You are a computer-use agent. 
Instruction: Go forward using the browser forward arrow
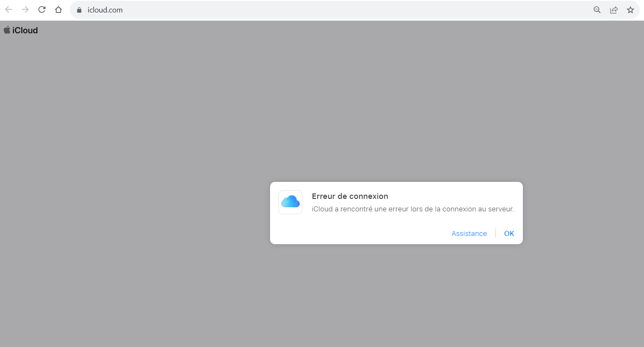(x=25, y=10)
